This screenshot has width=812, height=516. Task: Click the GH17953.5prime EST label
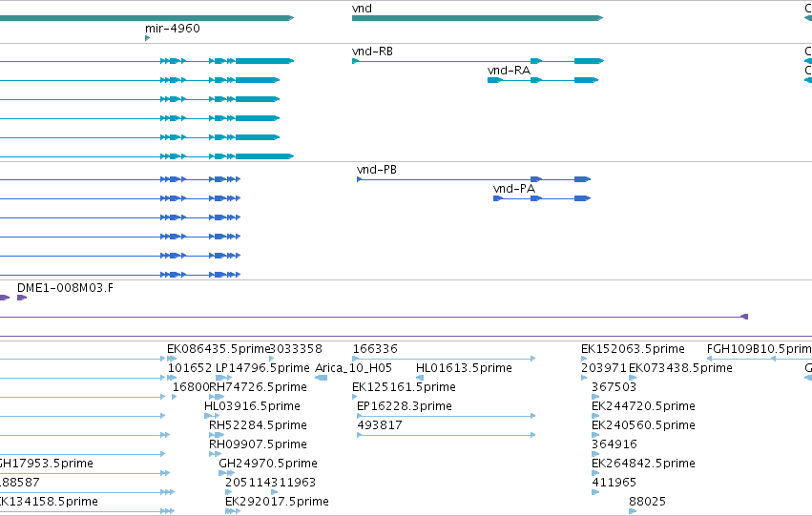47,464
